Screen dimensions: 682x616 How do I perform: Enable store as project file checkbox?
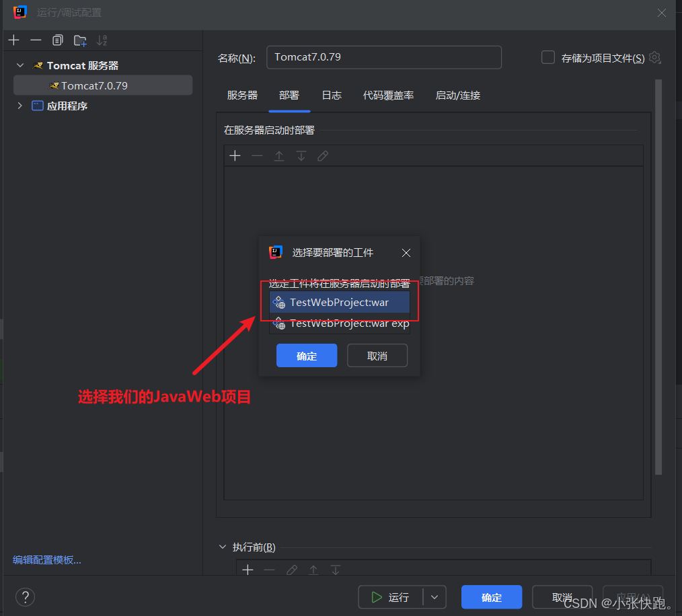coord(548,57)
